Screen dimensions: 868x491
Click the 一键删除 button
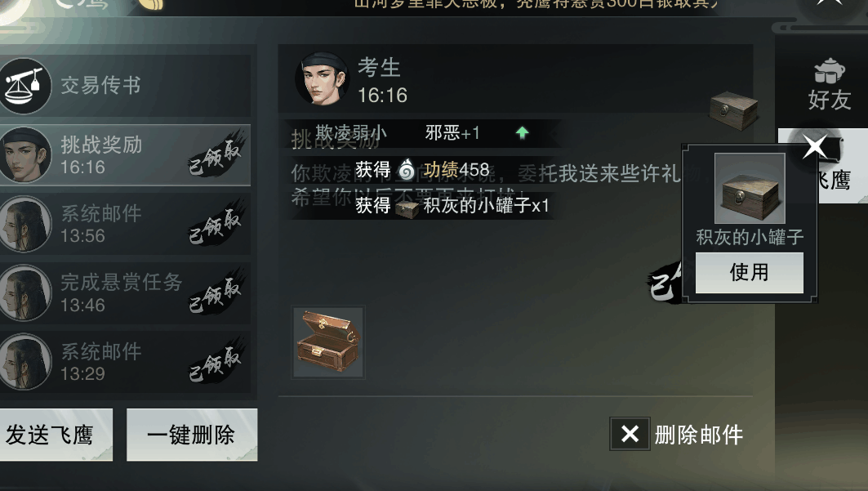tap(192, 435)
